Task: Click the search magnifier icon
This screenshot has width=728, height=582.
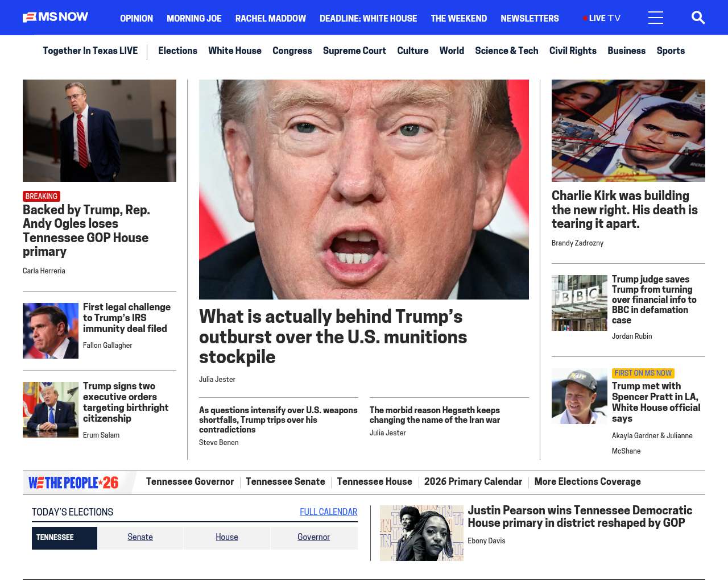Action: point(698,18)
